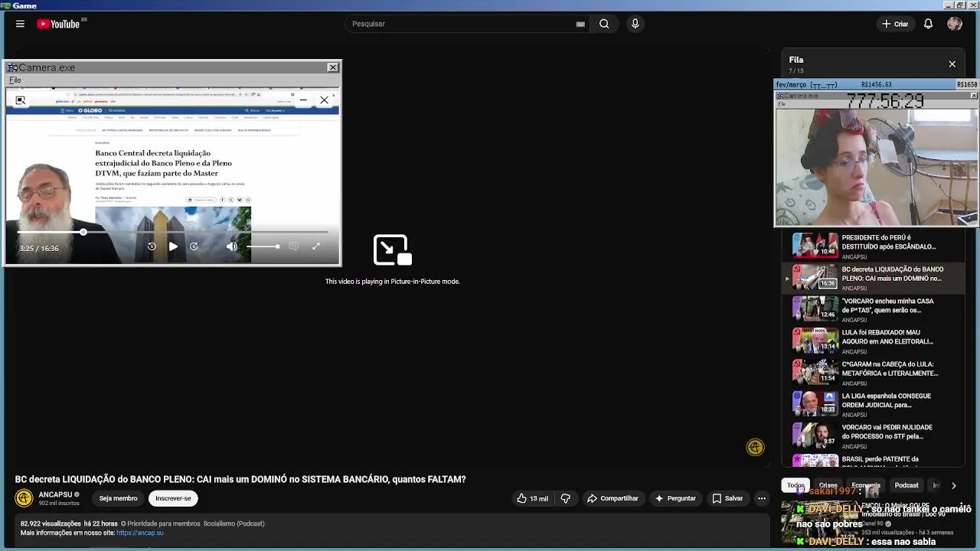
Task: Click the Perguntar ask button
Action: (x=675, y=498)
